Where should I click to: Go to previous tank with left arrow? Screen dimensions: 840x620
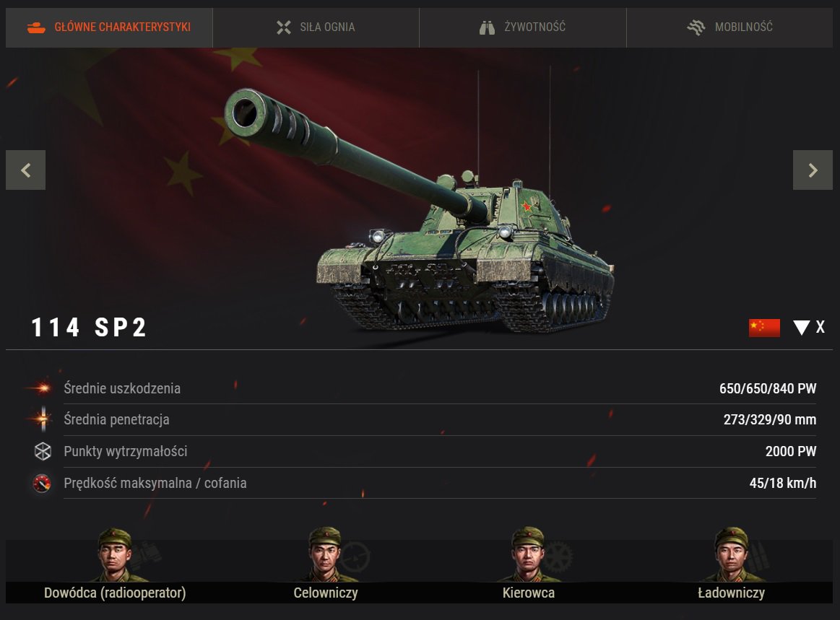click(26, 170)
